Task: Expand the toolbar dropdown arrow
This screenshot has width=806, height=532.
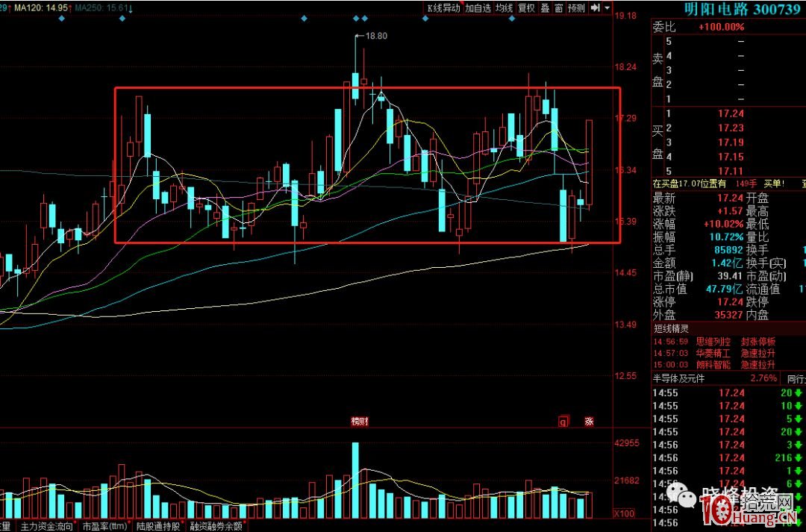Action: [x=607, y=7]
